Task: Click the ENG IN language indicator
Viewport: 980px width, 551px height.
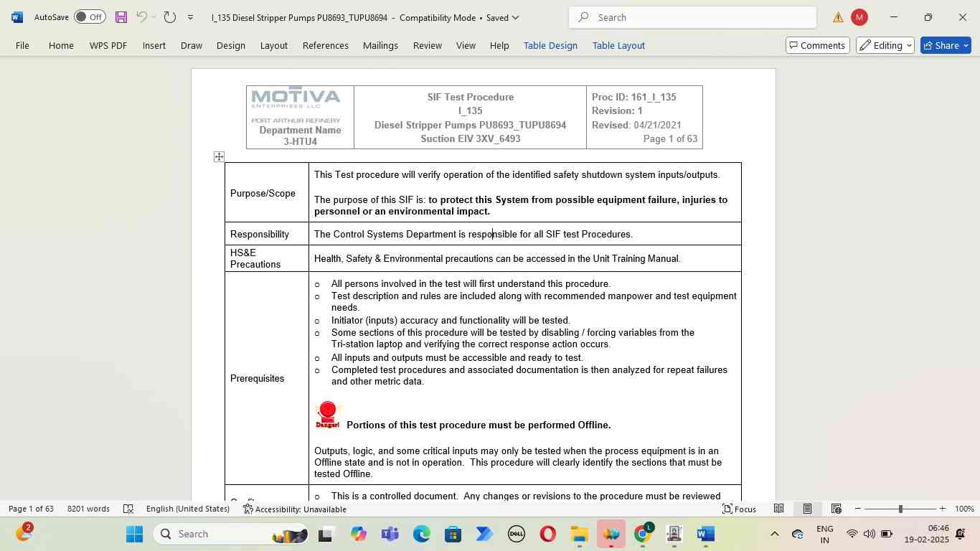Action: [825, 534]
